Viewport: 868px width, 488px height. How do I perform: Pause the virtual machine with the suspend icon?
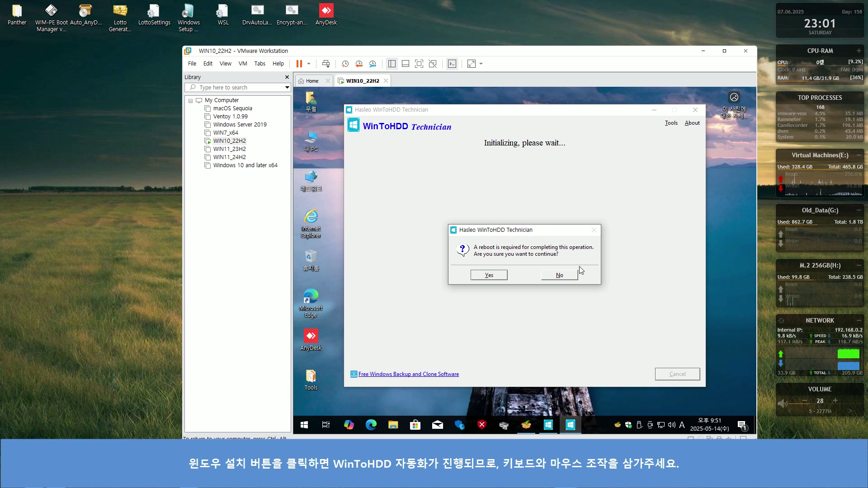pos(299,64)
